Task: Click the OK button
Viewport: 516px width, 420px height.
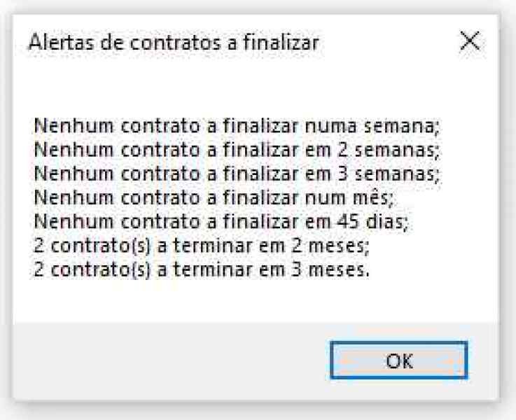Action: tap(398, 360)
